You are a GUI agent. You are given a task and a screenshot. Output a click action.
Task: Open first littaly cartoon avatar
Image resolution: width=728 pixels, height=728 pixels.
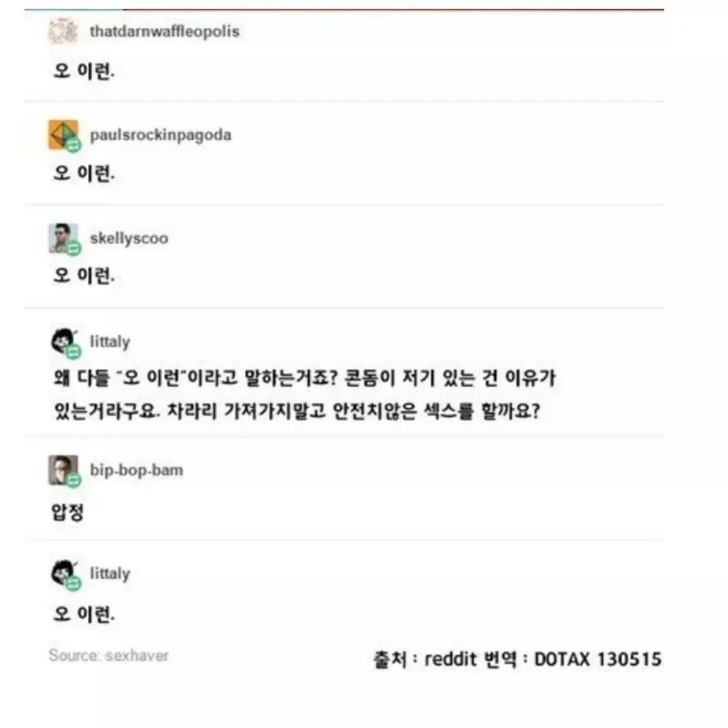[64, 342]
